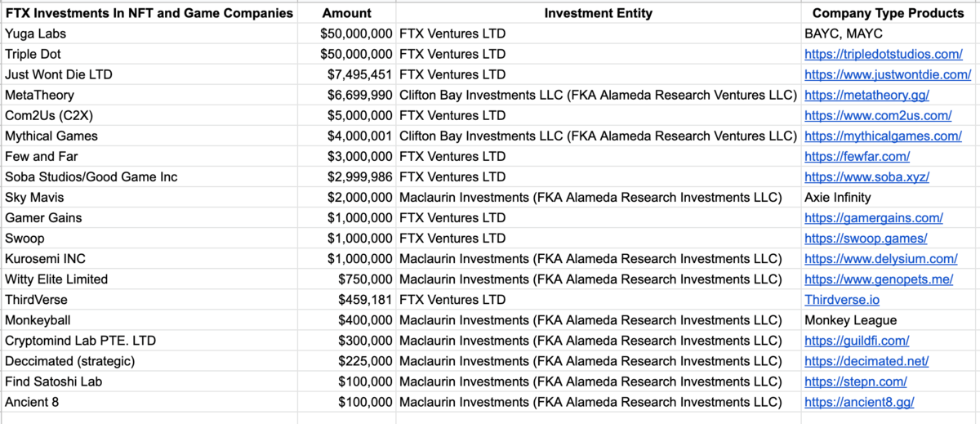The image size is (980, 424).
Task: Follow the stepn.com hyperlink
Action: click(x=856, y=382)
